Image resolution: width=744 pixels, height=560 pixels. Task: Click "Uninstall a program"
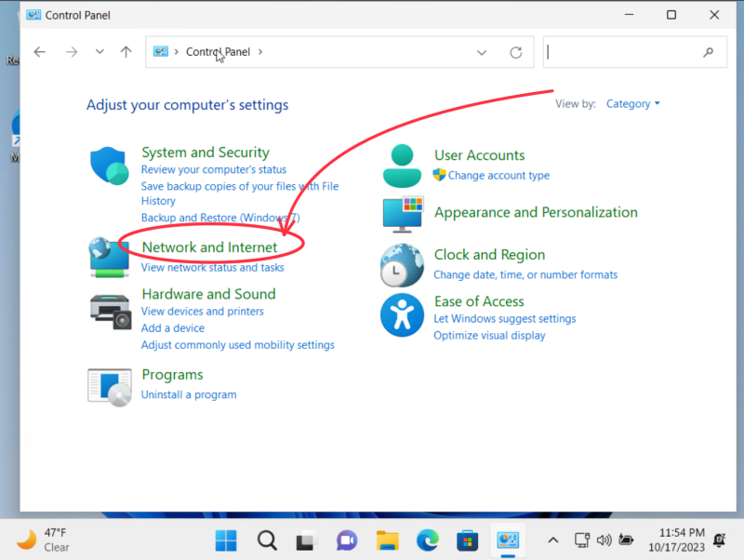click(189, 393)
